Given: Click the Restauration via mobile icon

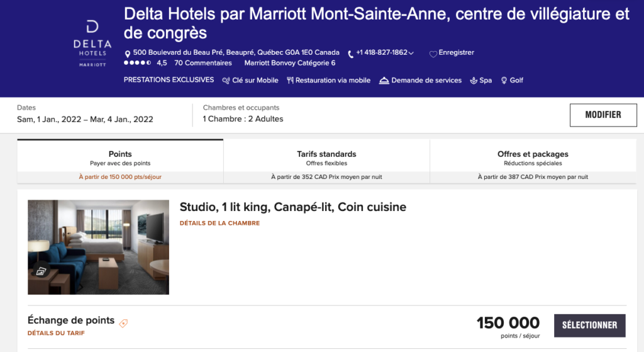Looking at the screenshot, I should pyautogui.click(x=290, y=81).
